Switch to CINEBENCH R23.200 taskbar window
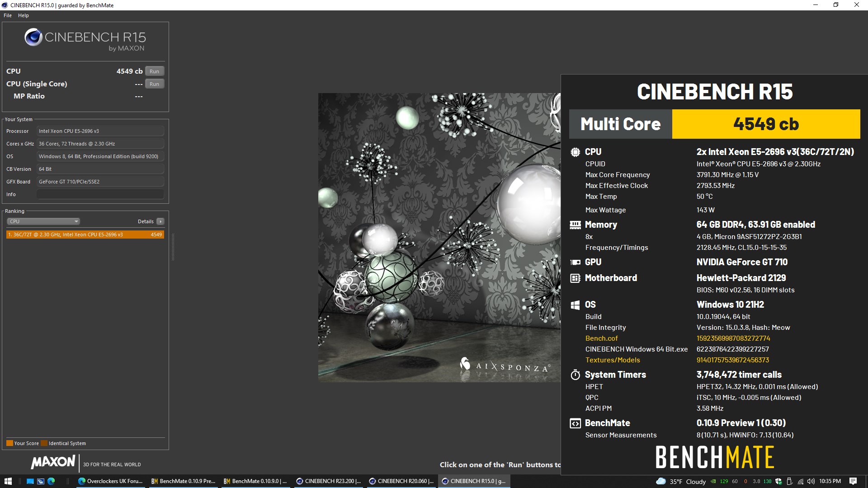The width and height of the screenshot is (868, 488). (x=329, y=481)
